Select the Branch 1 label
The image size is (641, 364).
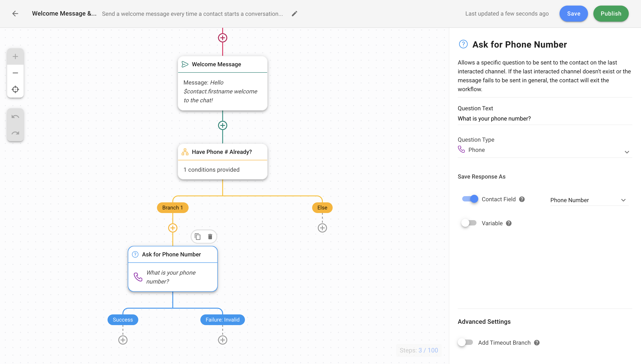coord(173,207)
